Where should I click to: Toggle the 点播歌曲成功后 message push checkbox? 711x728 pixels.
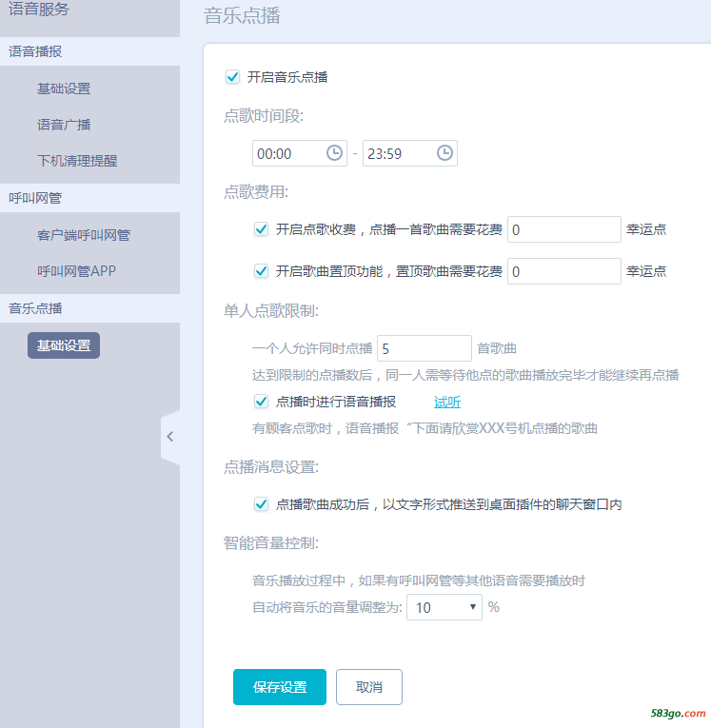pos(261,504)
